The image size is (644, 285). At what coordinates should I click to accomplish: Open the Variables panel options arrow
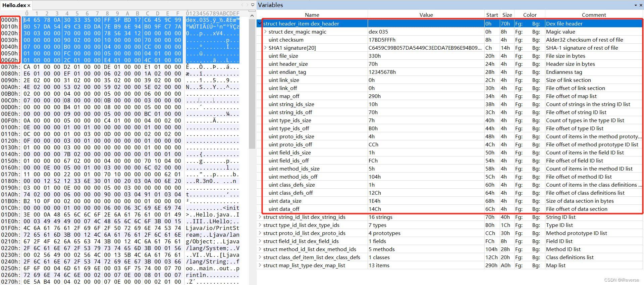[x=636, y=5]
